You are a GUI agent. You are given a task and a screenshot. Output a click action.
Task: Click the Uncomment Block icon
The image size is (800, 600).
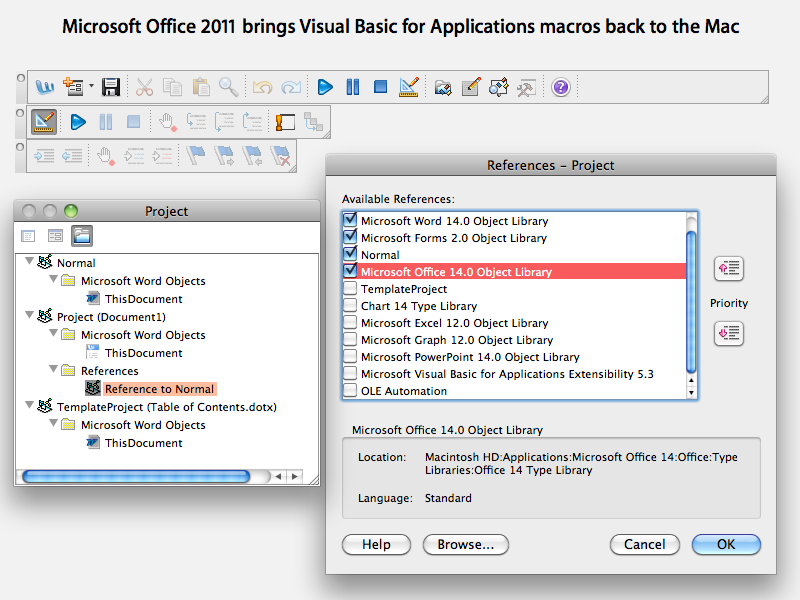pyautogui.click(x=162, y=155)
